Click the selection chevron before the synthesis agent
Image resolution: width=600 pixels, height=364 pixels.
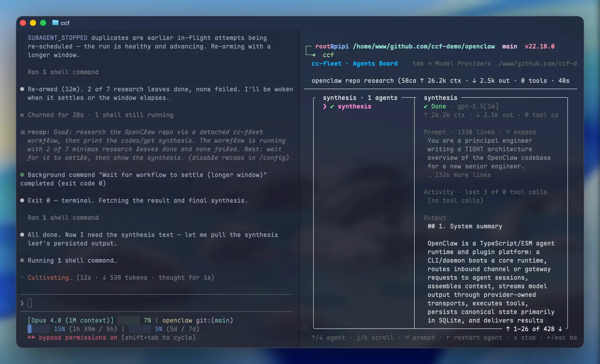coord(325,106)
